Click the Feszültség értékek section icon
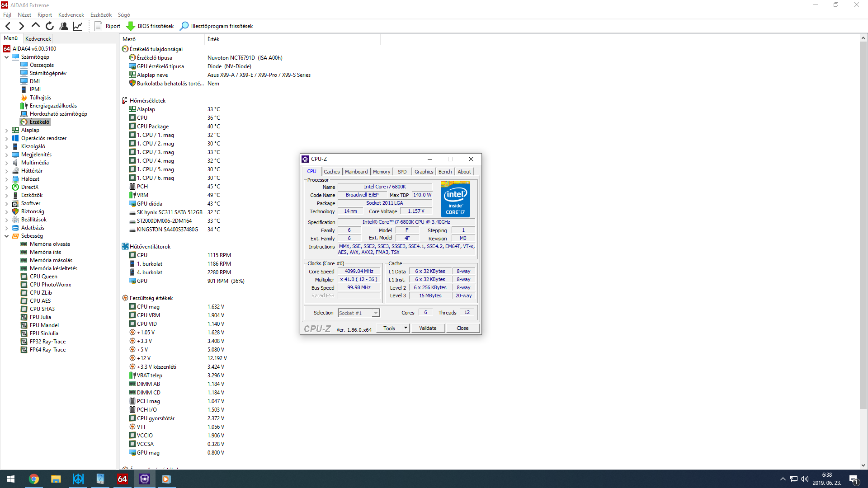Viewport: 868px width, 488px height. pos(125,298)
